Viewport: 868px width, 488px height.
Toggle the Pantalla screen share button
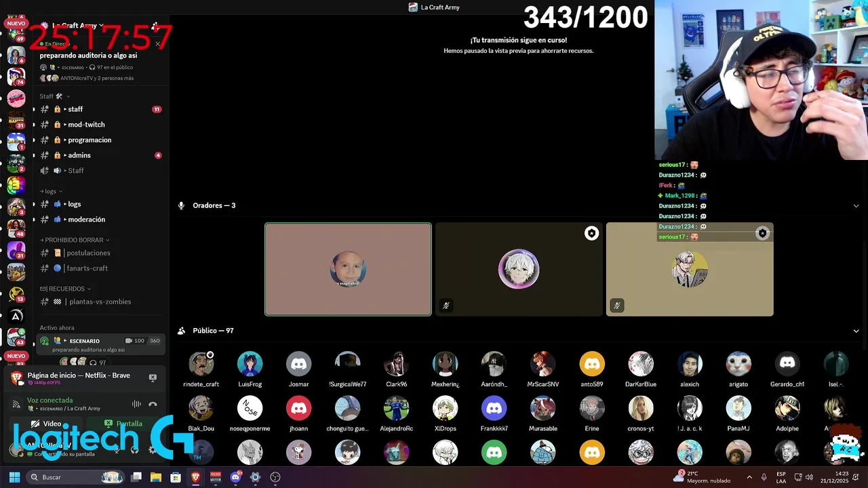(x=123, y=424)
